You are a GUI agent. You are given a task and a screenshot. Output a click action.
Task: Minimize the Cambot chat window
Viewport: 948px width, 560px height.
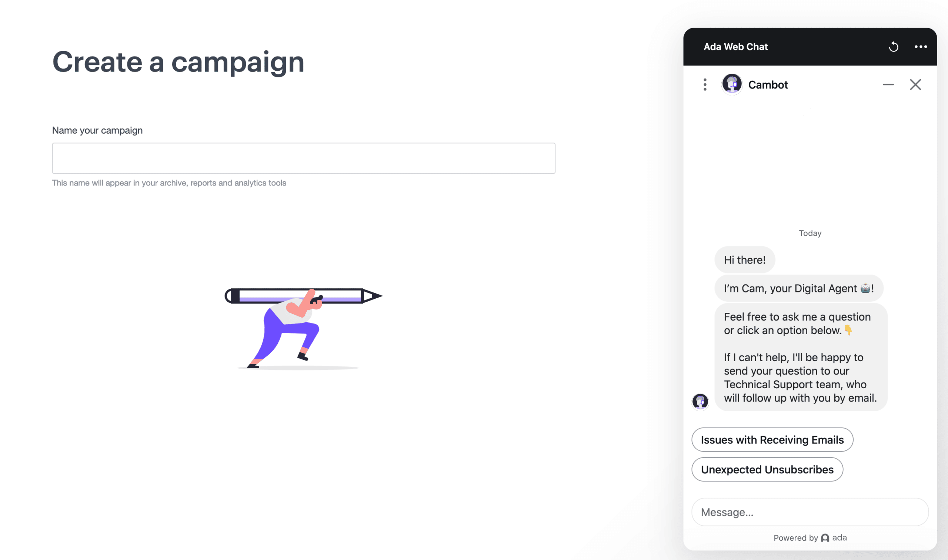pos(888,84)
